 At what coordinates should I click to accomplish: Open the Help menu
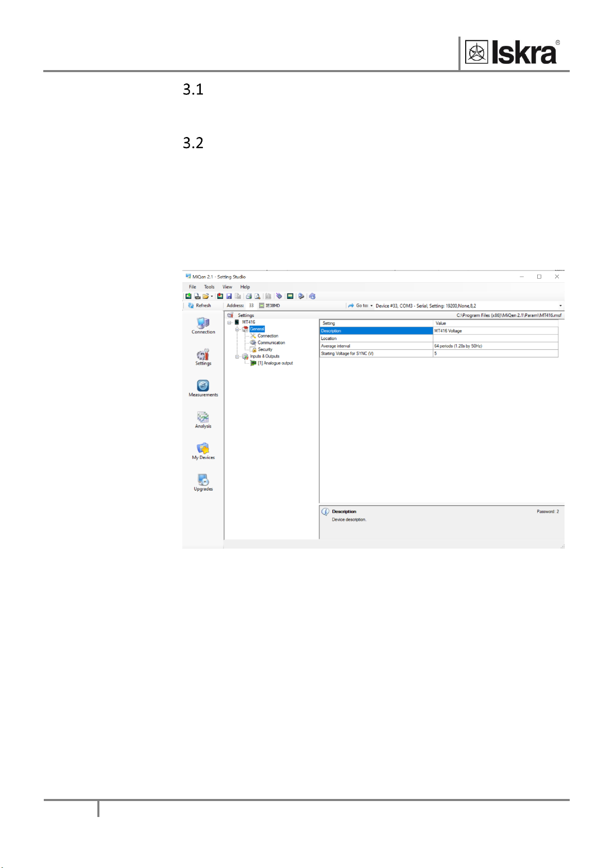pos(245,287)
